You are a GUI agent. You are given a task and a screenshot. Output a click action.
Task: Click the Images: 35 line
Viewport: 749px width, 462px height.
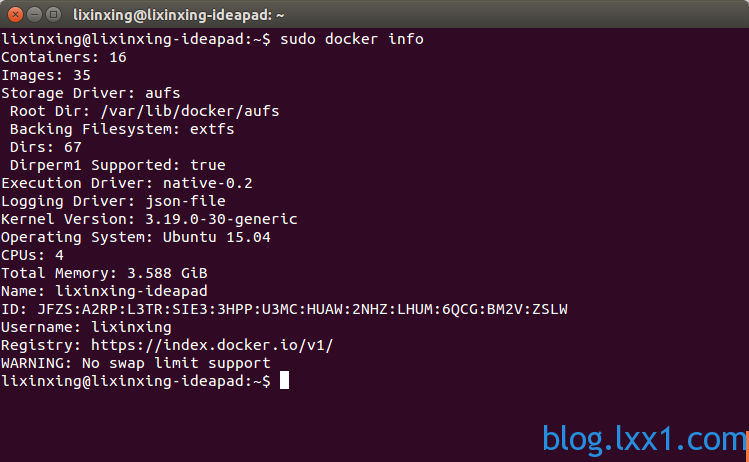tap(46, 75)
